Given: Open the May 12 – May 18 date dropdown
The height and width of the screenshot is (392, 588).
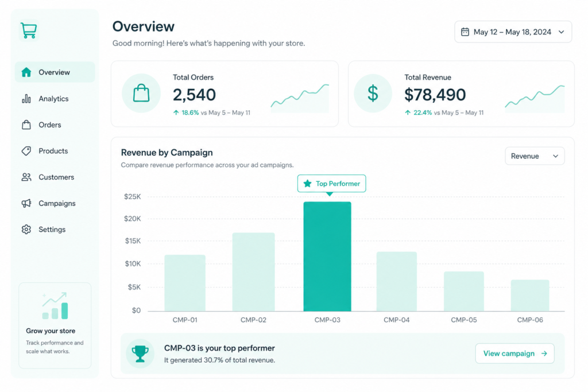Looking at the screenshot, I should coord(513,32).
